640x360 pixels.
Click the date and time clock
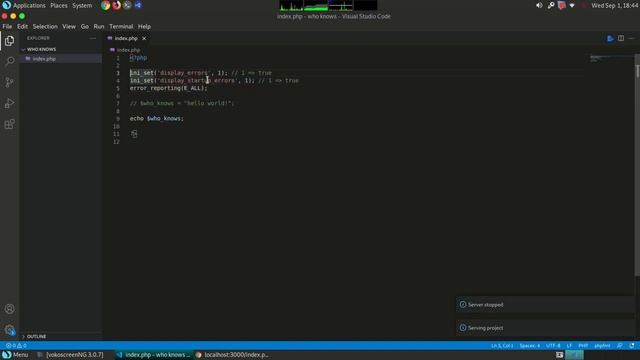tap(615, 6)
